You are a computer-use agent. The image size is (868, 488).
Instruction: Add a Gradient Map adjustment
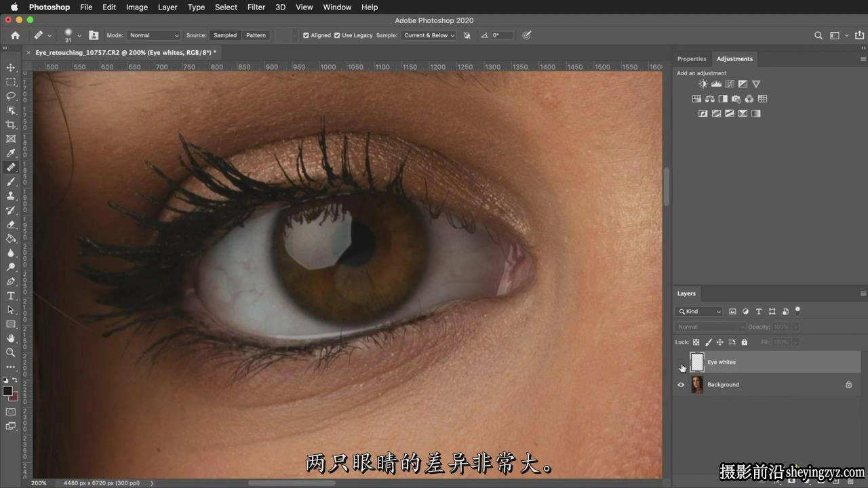pos(756,114)
